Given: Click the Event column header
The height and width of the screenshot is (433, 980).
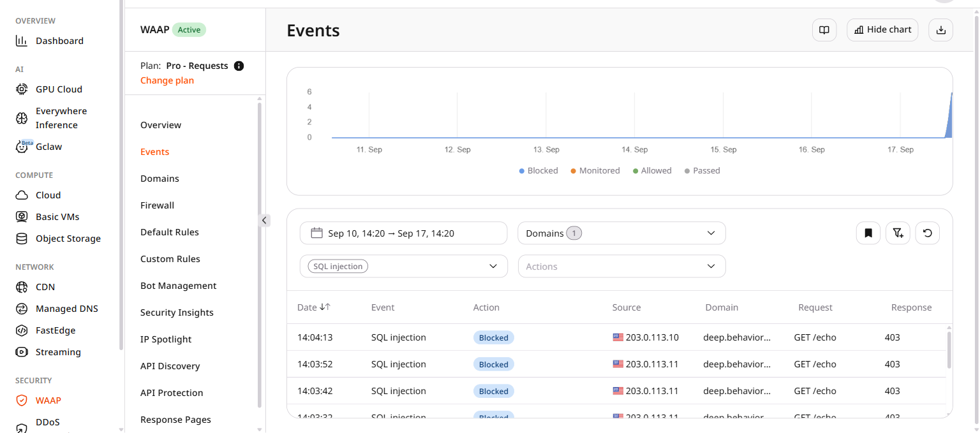Looking at the screenshot, I should click(383, 307).
